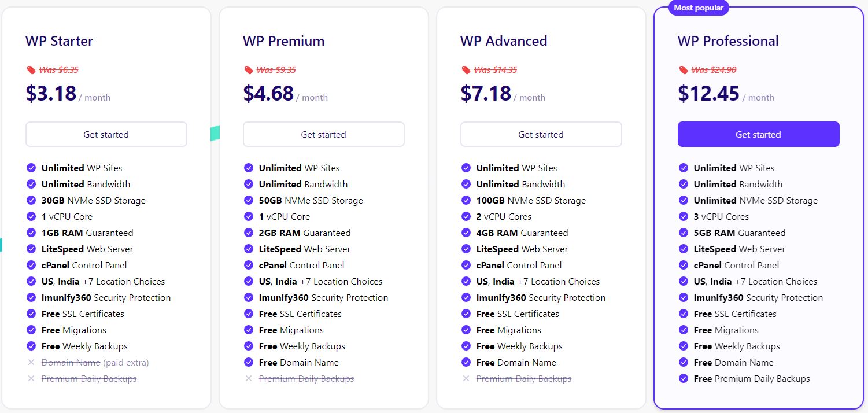Click the $7.18 price of WP Advanced

pos(486,93)
